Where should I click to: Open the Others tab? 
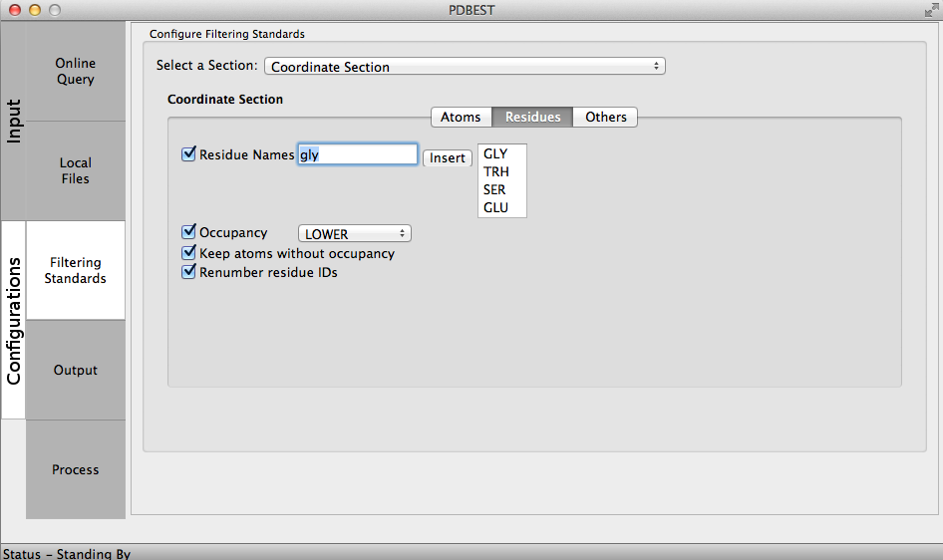click(605, 118)
